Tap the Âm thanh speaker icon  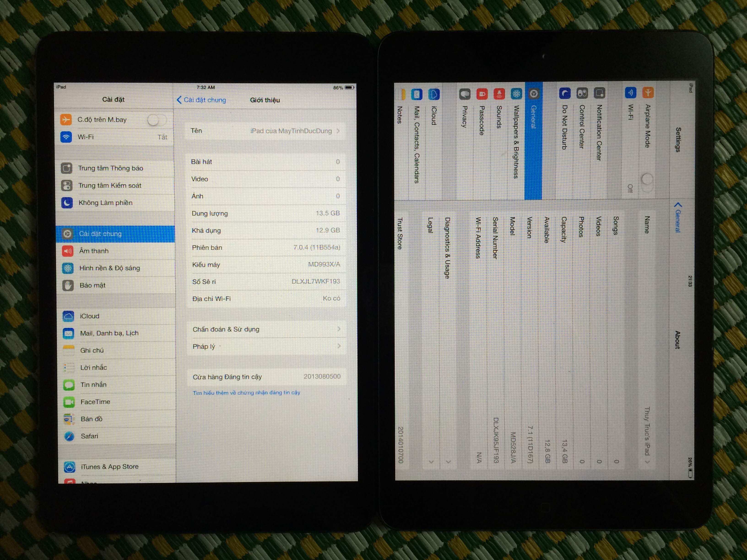tap(68, 251)
